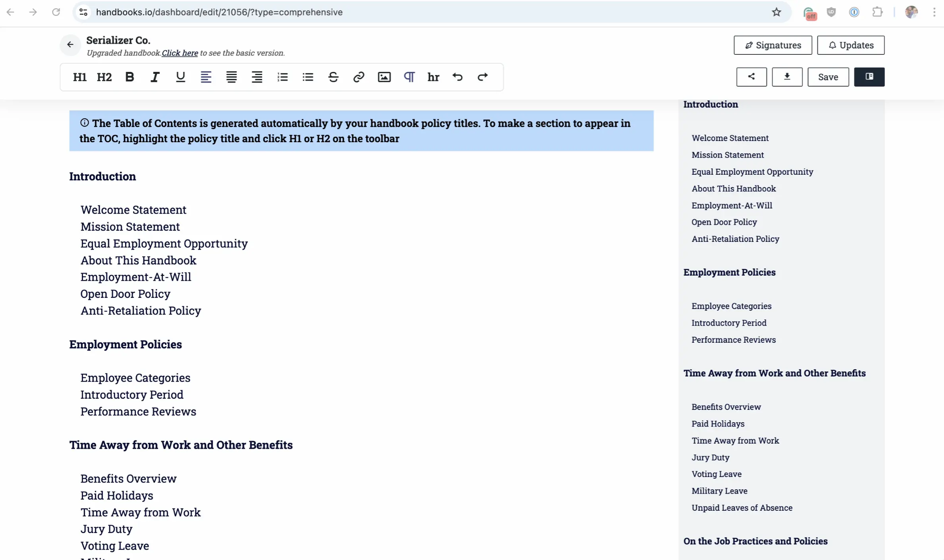
Task: Follow 'Click here' basic version link
Action: click(180, 53)
